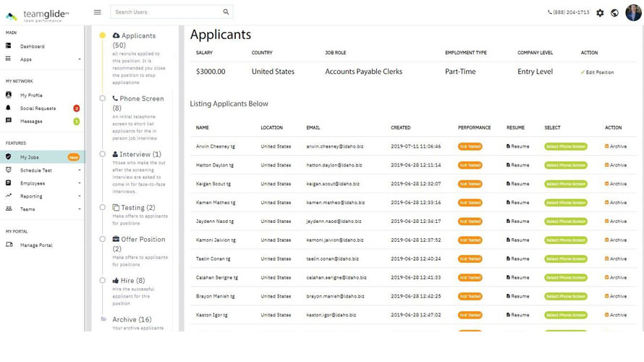Click the Testing stage icon
Image resolution: width=644 pixels, height=362 pixels.
tap(116, 208)
